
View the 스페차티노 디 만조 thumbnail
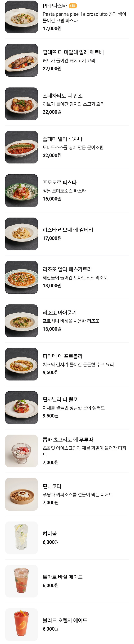tap(21, 104)
